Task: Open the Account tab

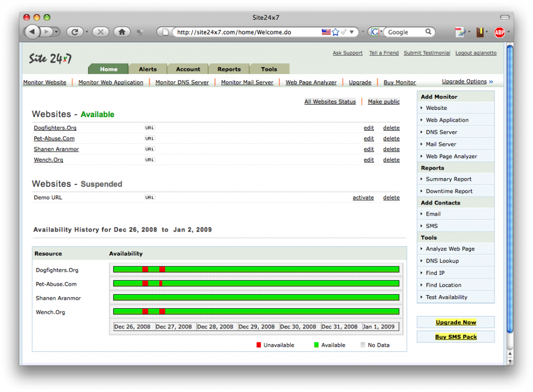Action: pyautogui.click(x=188, y=69)
